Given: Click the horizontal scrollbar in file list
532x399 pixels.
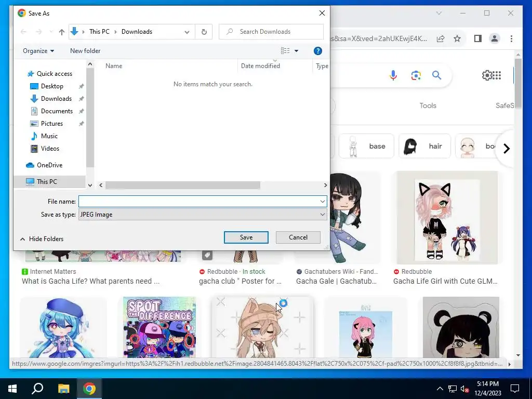Looking at the screenshot, I should (x=182, y=185).
